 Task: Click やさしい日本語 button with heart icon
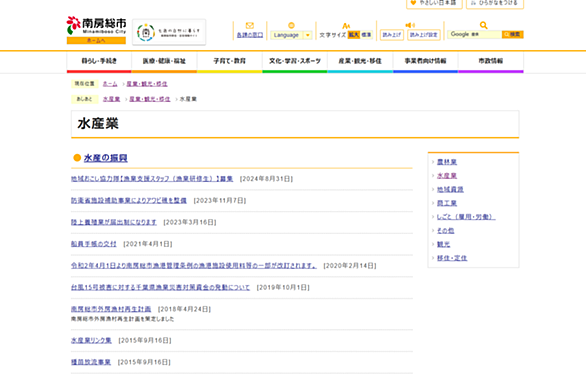[x=434, y=3]
